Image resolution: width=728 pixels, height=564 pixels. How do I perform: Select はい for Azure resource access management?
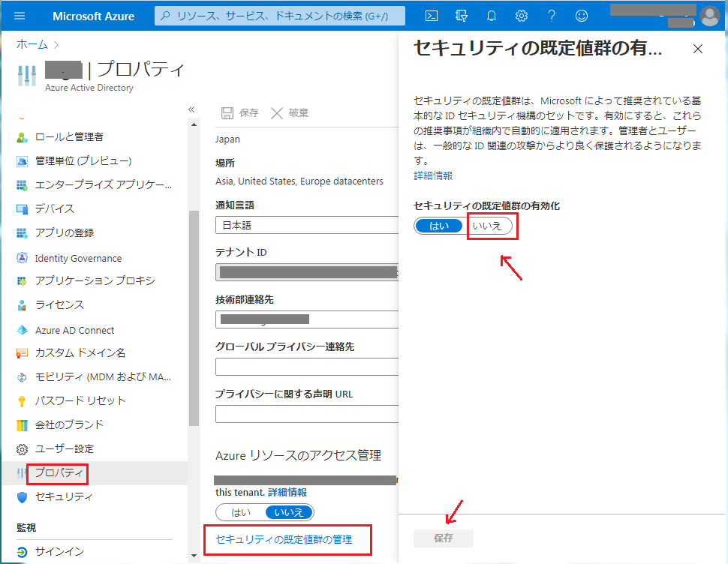coord(240,512)
